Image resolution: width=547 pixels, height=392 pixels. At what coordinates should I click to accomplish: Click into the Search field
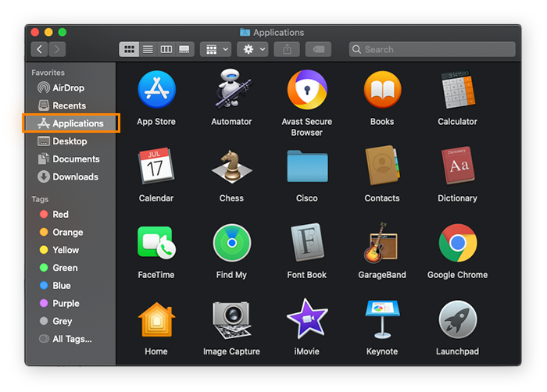coord(432,49)
